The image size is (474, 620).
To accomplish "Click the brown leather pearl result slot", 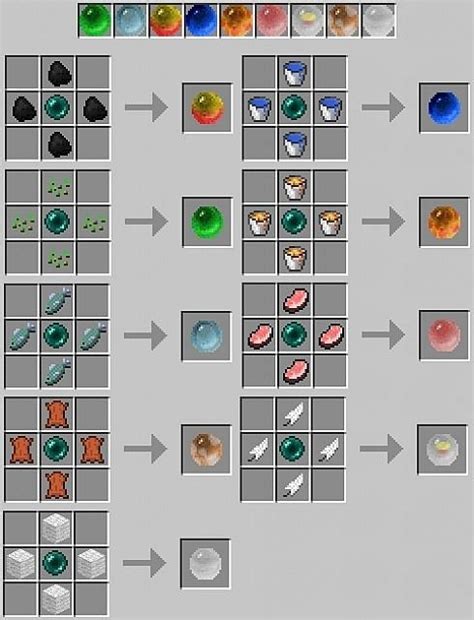I will point(206,449).
